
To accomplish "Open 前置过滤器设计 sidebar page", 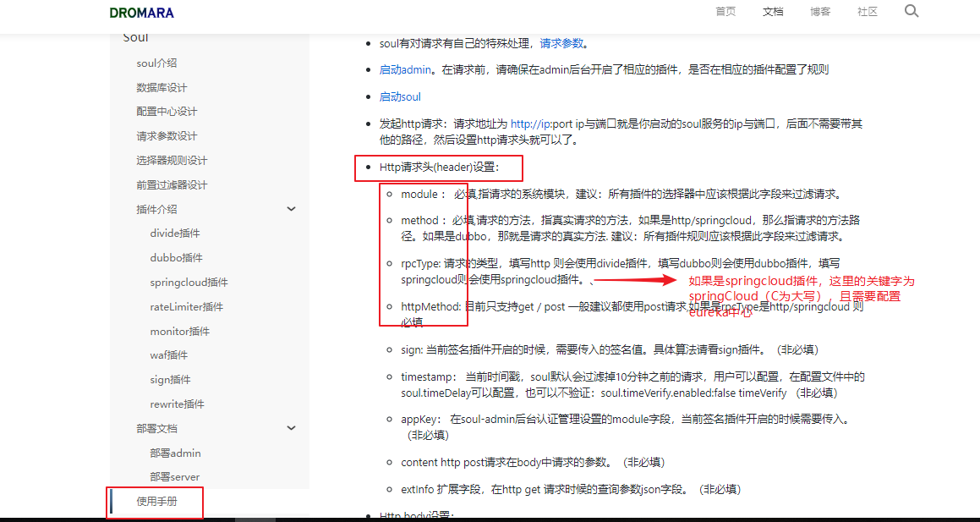I will (x=172, y=185).
